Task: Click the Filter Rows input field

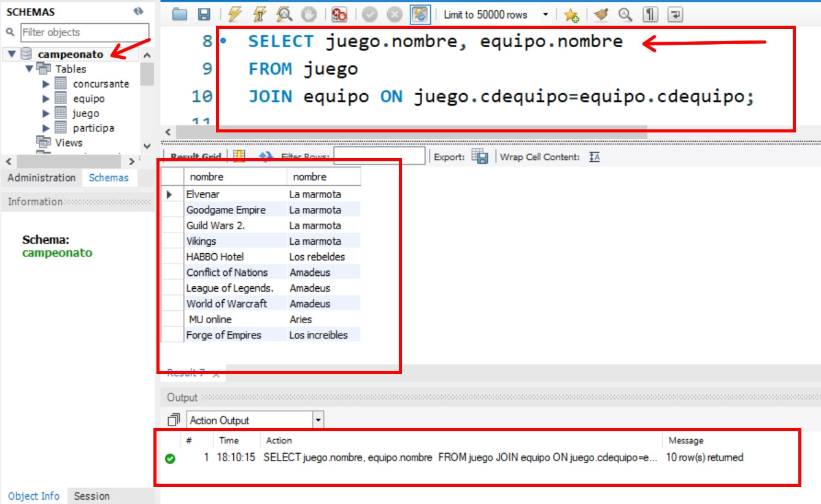Action: [379, 156]
